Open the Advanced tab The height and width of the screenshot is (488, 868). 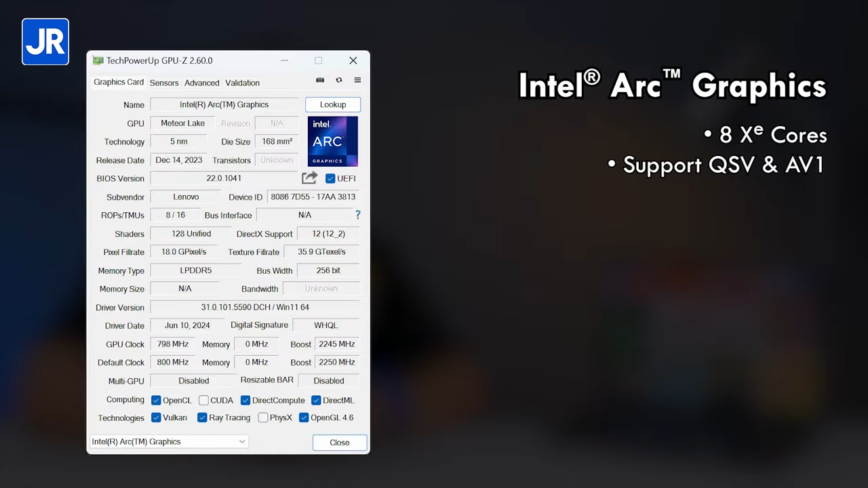point(201,83)
